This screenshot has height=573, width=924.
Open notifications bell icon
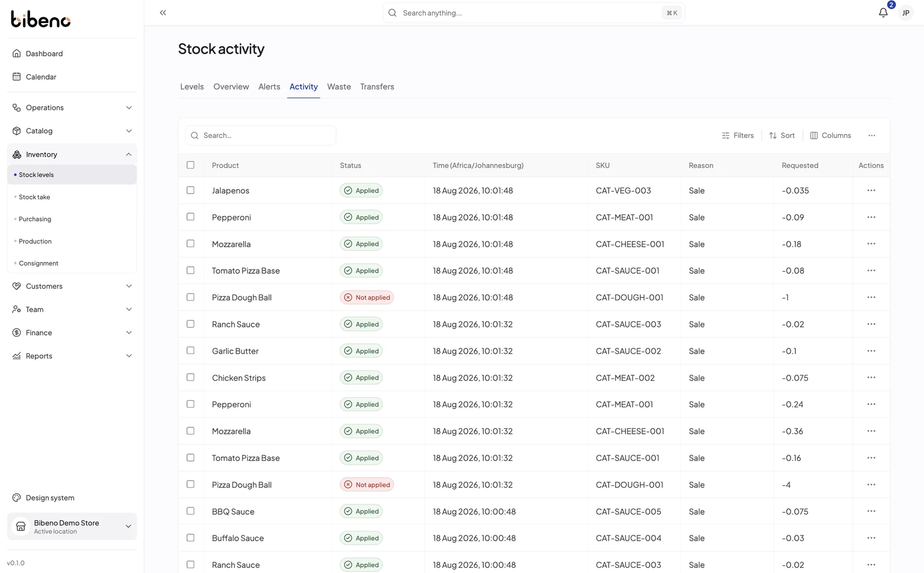(x=883, y=13)
